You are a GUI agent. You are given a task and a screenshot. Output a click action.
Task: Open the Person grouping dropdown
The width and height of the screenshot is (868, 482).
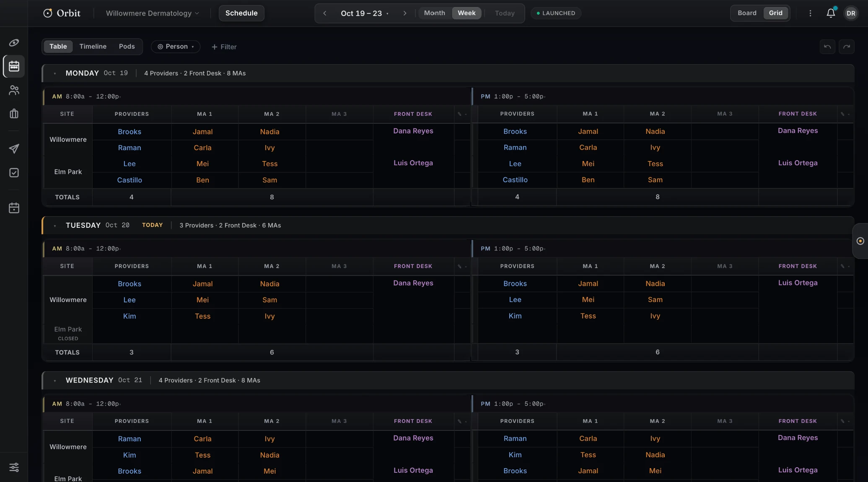coord(176,47)
